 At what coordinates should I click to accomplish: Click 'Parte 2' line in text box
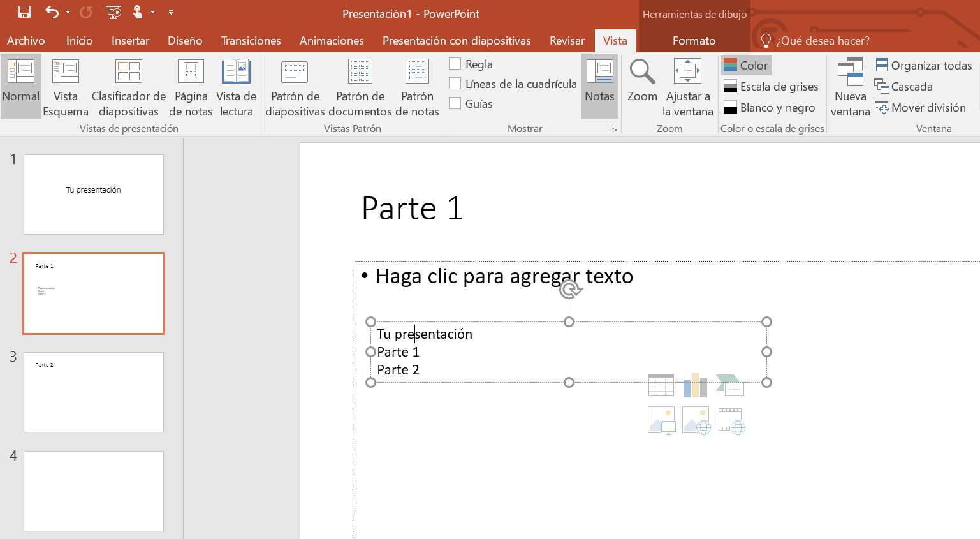pos(398,370)
